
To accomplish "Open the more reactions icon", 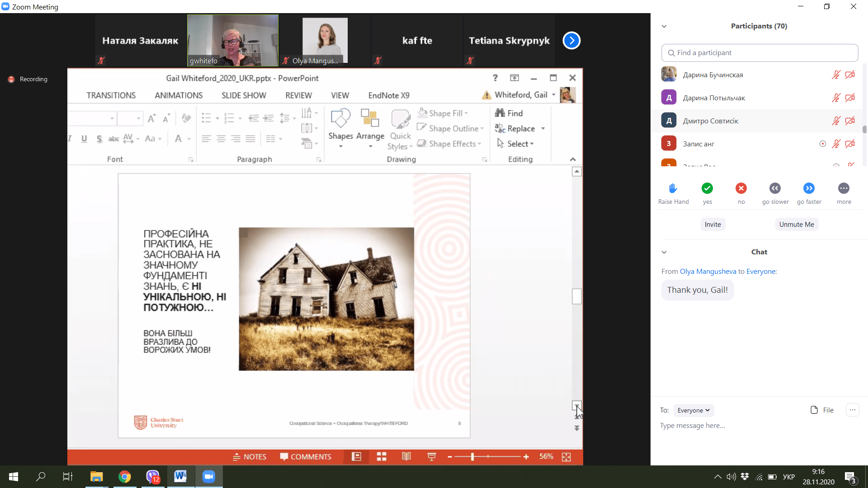I will [844, 188].
